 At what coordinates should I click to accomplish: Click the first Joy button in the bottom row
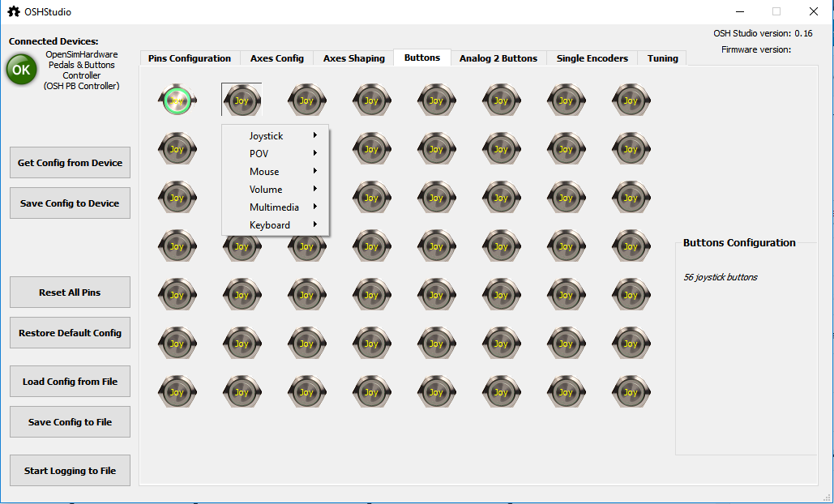177,392
